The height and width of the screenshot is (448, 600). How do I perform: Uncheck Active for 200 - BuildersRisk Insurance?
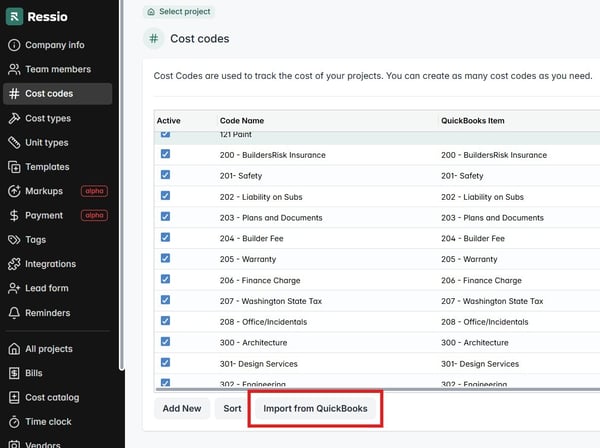coord(165,154)
